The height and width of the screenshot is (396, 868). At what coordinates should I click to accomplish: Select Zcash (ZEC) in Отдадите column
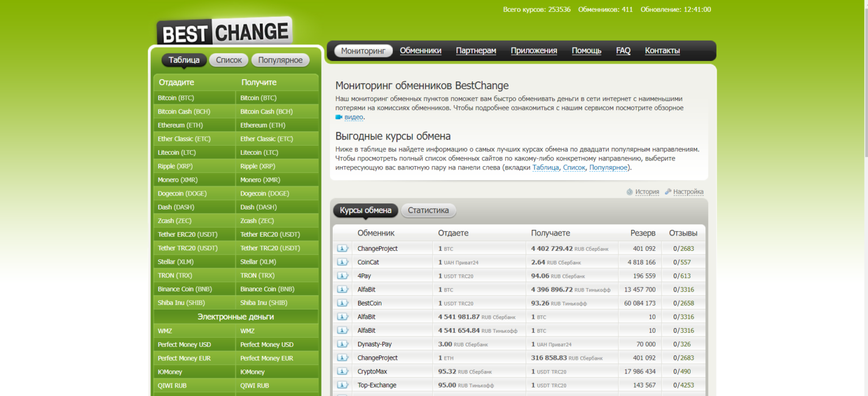(x=194, y=221)
